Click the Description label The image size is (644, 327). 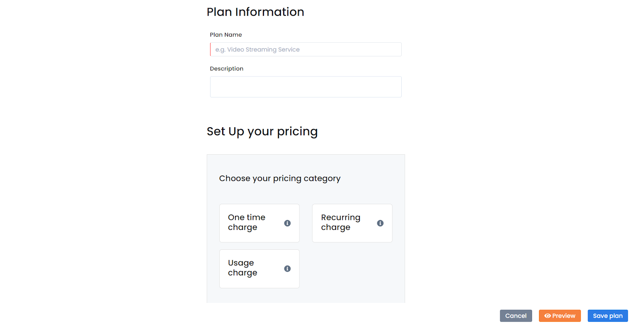pos(227,68)
